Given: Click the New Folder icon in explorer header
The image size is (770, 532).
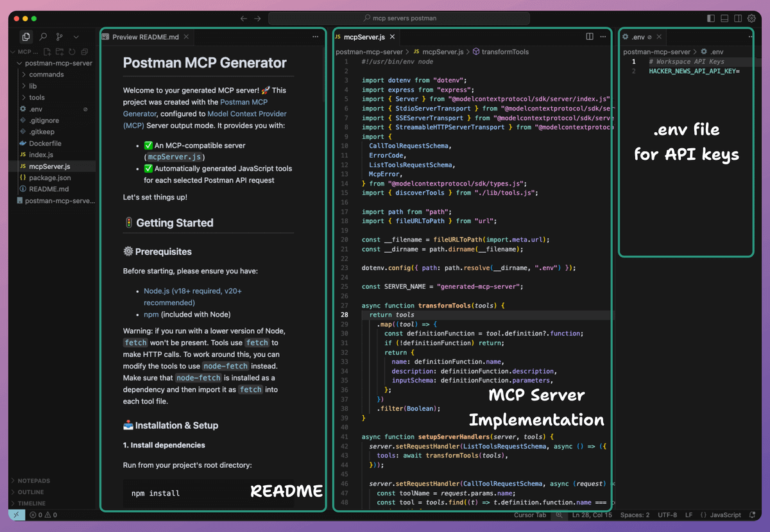Looking at the screenshot, I should (60, 51).
